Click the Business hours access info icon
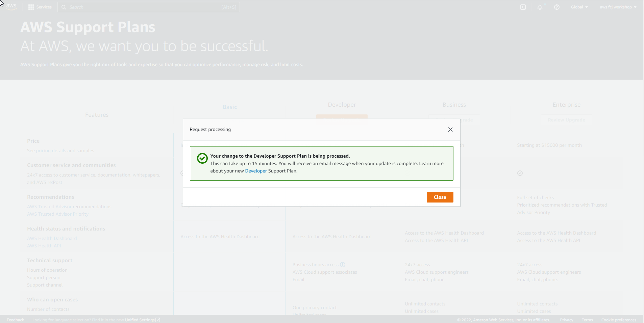Screen dimensions: 644x323 [343, 265]
